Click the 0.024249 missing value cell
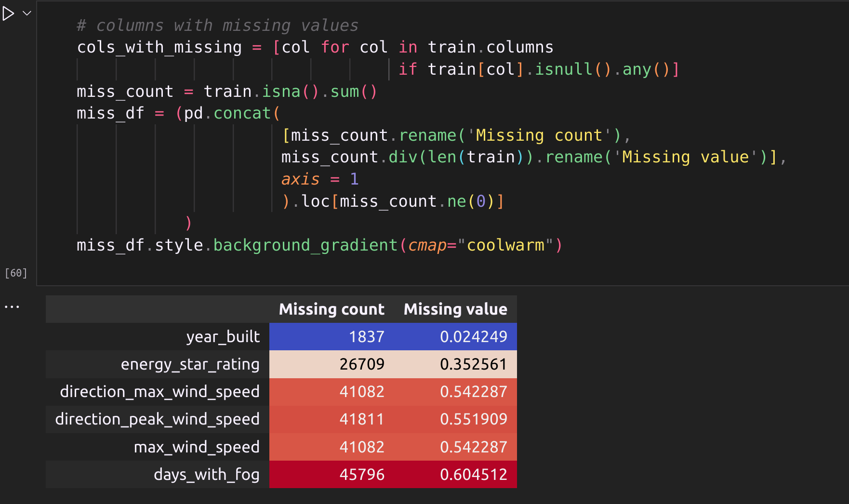849x504 pixels. (x=455, y=336)
